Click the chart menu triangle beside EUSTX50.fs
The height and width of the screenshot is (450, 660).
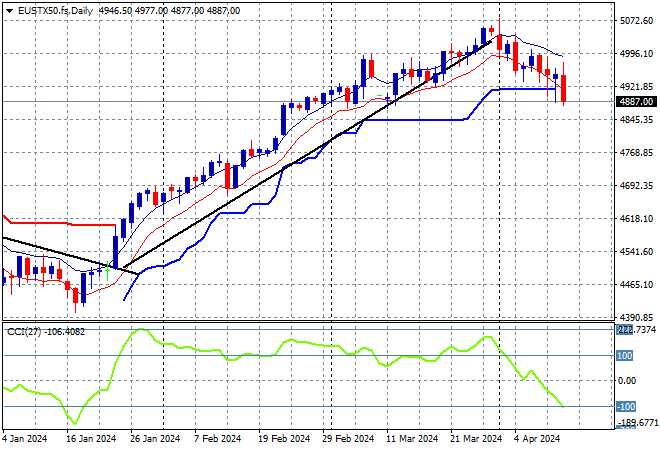point(9,9)
